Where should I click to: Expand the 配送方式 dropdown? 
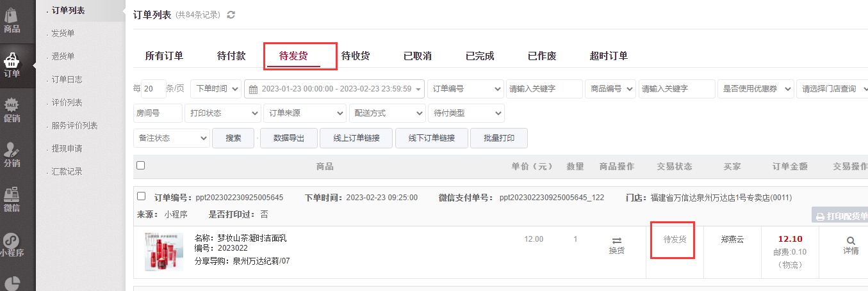click(x=387, y=113)
